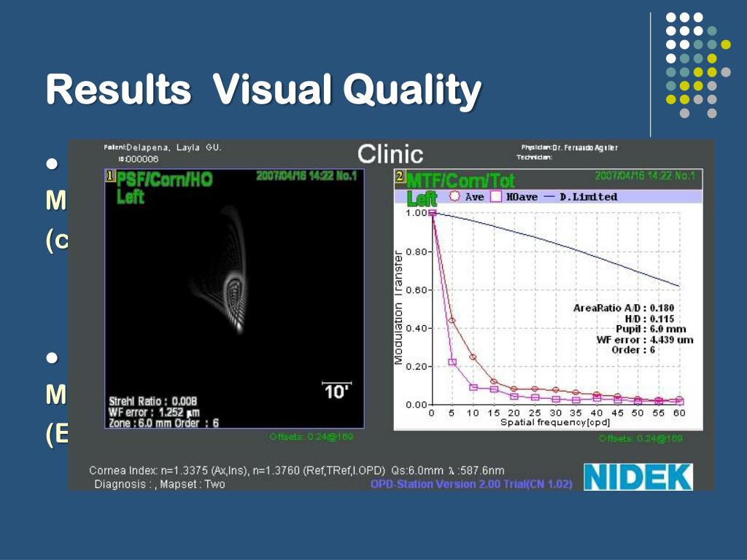Click the HOave square legend marker
Viewport: 747px width, 560px height.
496,196
